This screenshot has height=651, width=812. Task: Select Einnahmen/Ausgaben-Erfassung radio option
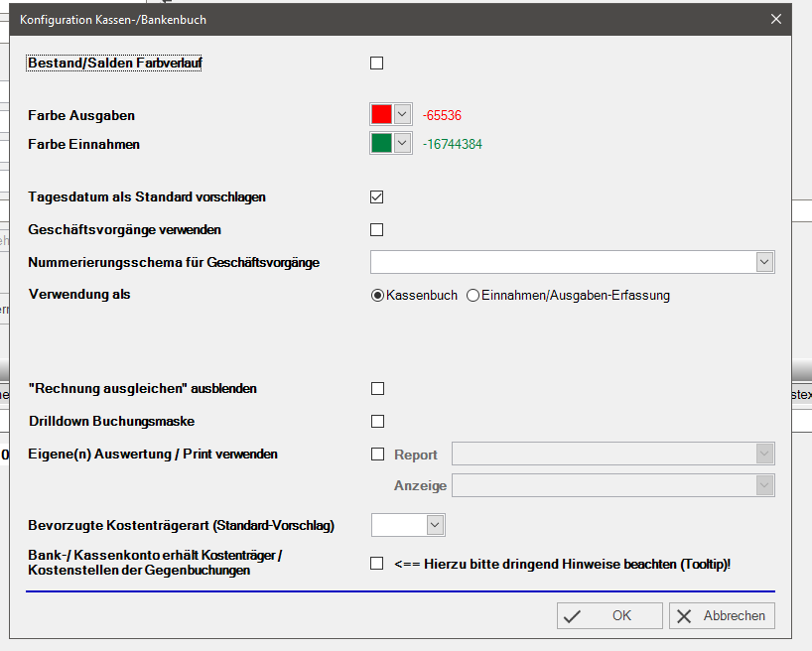(x=473, y=295)
